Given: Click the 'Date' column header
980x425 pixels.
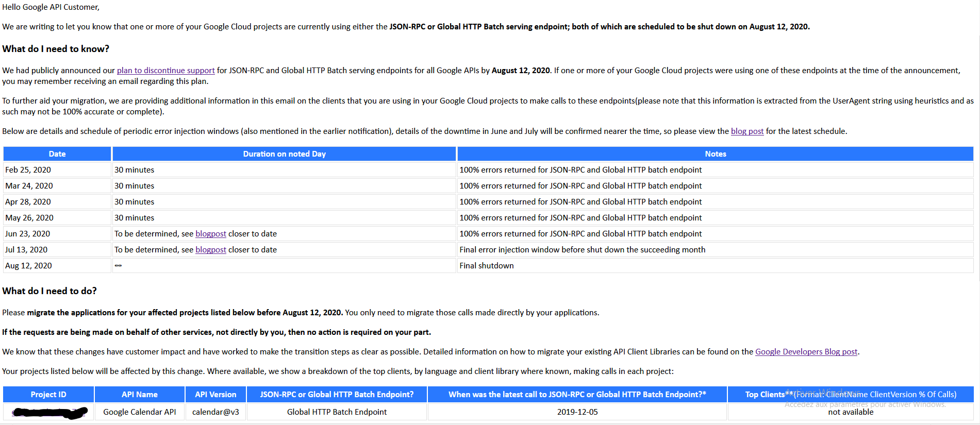Looking at the screenshot, I should (57, 154).
